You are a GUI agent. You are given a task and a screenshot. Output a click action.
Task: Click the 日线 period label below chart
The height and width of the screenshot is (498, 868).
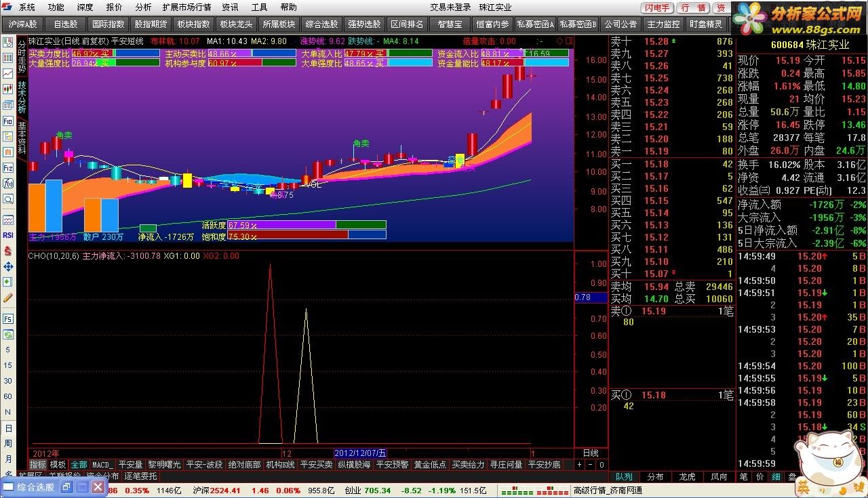click(591, 453)
